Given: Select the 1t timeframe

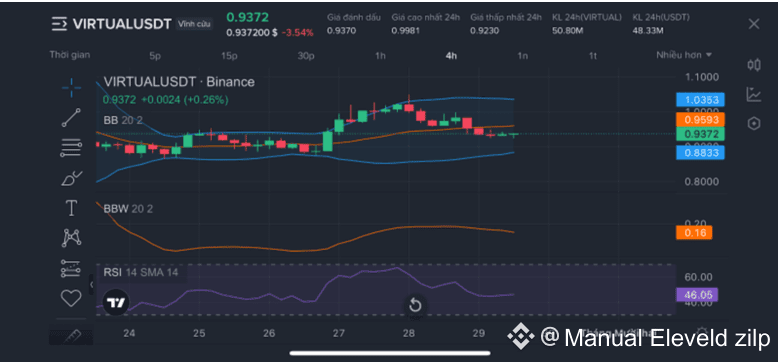Looking at the screenshot, I should tap(592, 56).
